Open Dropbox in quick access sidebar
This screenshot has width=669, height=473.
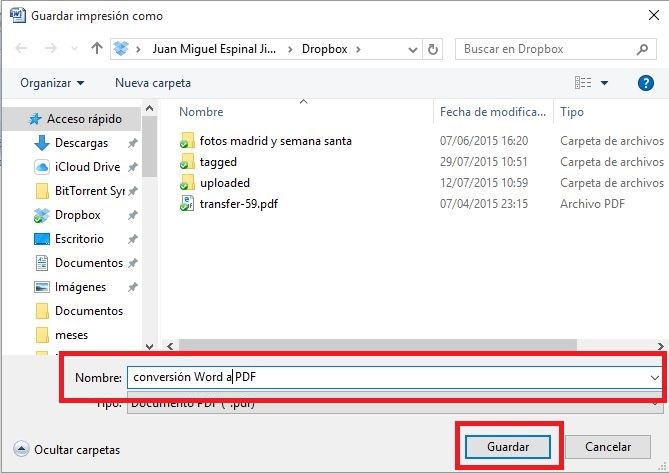pos(76,215)
